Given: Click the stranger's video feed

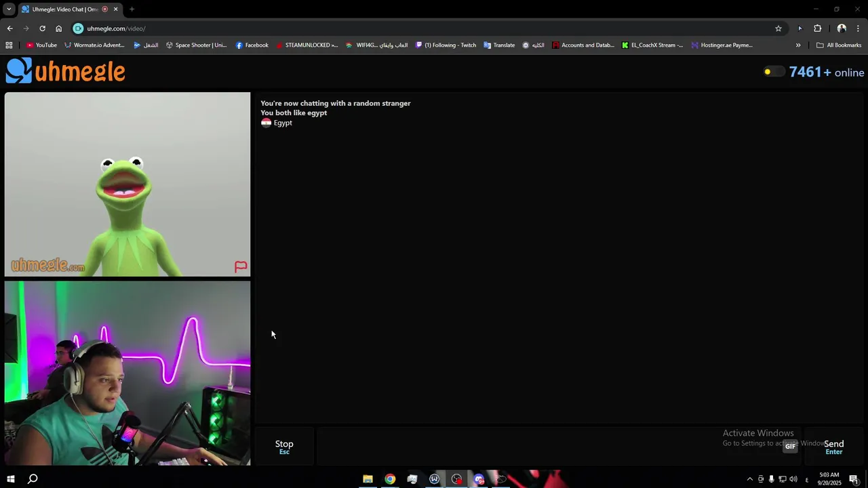Looking at the screenshot, I should coord(127,184).
